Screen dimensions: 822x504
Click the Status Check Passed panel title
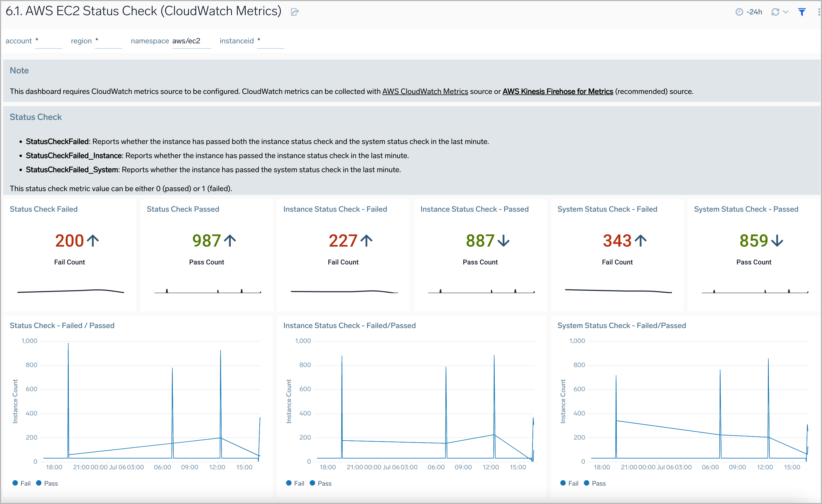click(183, 209)
